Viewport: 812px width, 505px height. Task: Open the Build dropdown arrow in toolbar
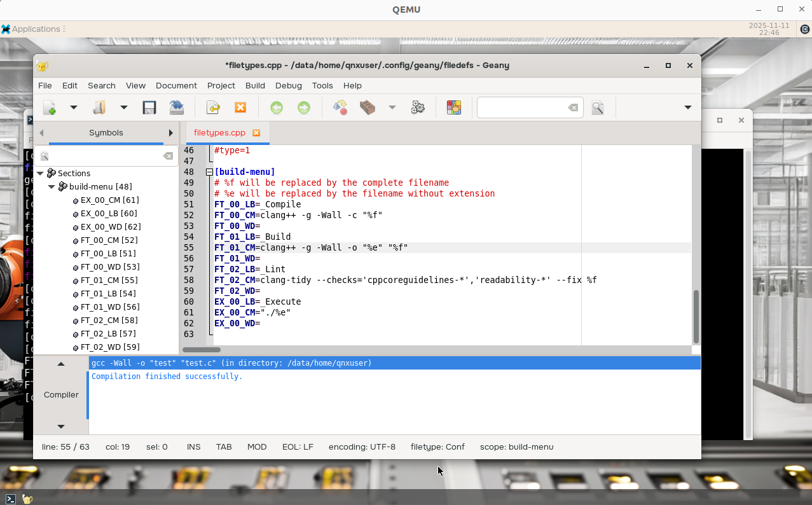[x=392, y=107]
